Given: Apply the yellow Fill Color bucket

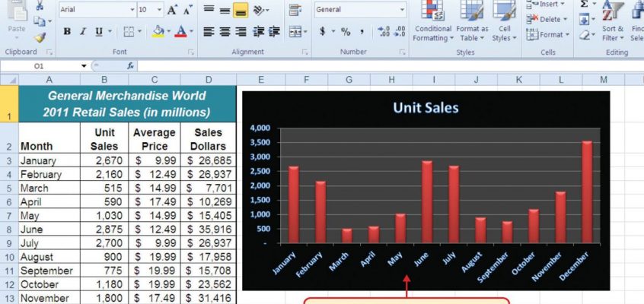Looking at the screenshot, I should pyautogui.click(x=158, y=31).
